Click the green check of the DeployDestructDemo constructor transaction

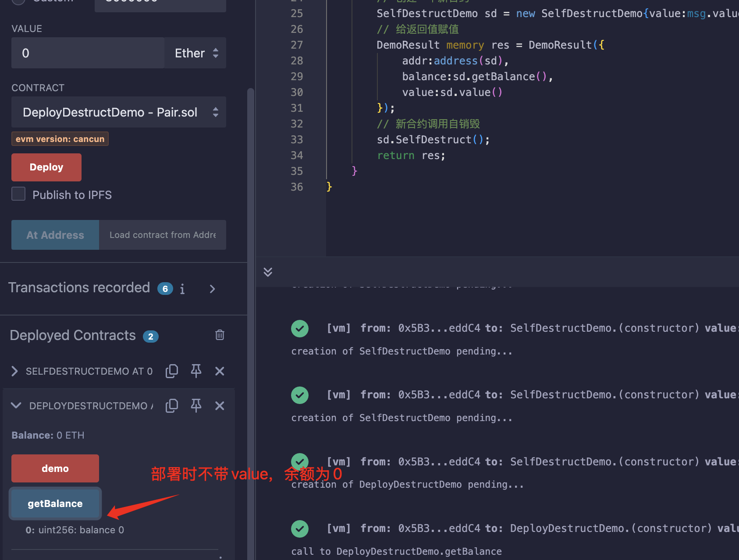pyautogui.click(x=300, y=529)
